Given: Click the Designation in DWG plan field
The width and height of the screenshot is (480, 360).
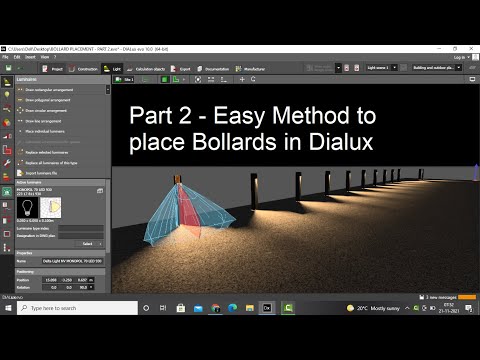Looking at the screenshot, I should (81, 236).
